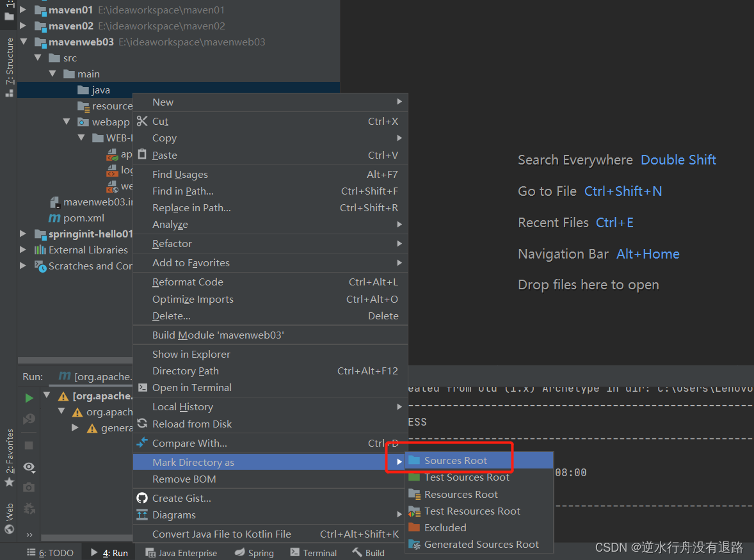Open the New submenu
Screen dimensions: 754x560
[x=270, y=102]
